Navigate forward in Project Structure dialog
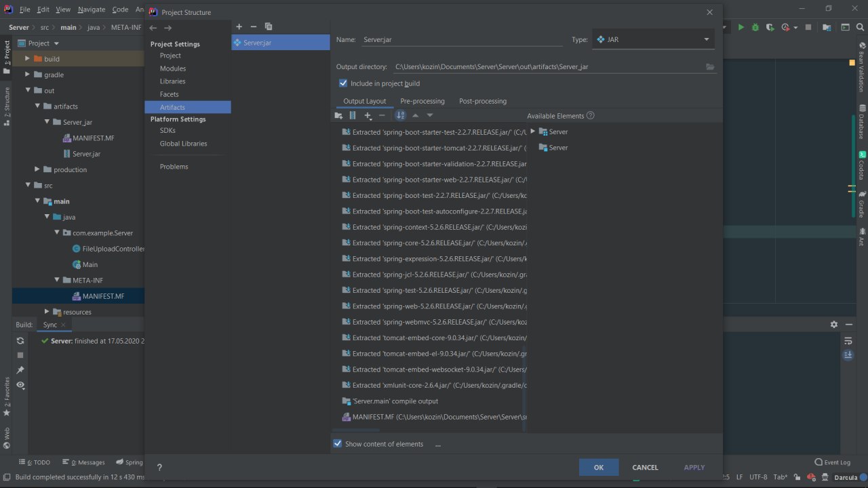 click(x=167, y=28)
